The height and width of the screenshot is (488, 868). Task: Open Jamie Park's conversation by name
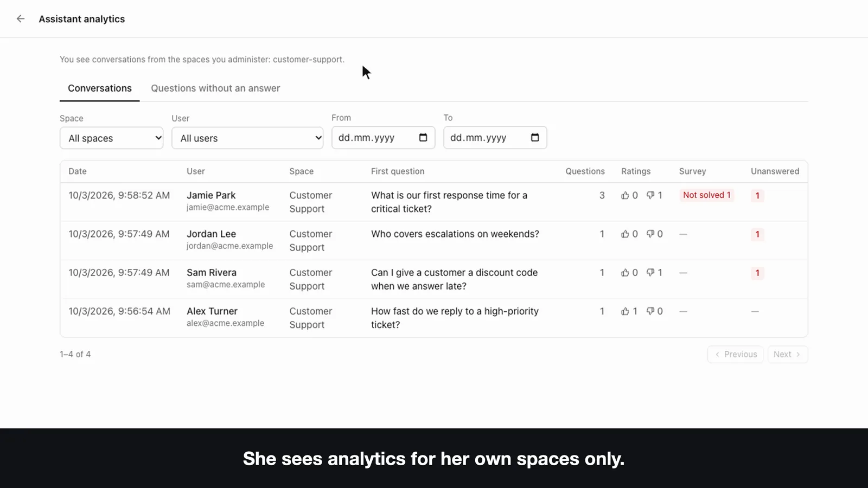pos(211,195)
